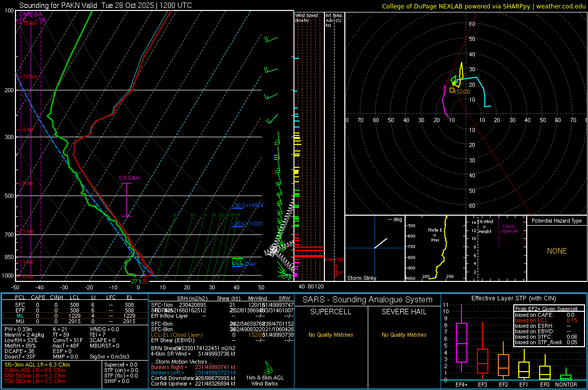Click the based on STPC: 0.06 line
Viewport: 588px width, 390px height.
pyautogui.click(x=546, y=337)
